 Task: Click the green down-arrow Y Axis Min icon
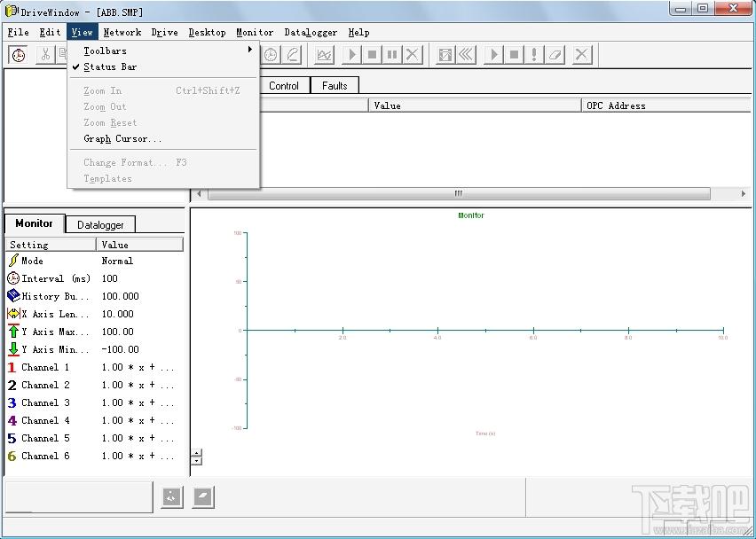coord(13,349)
